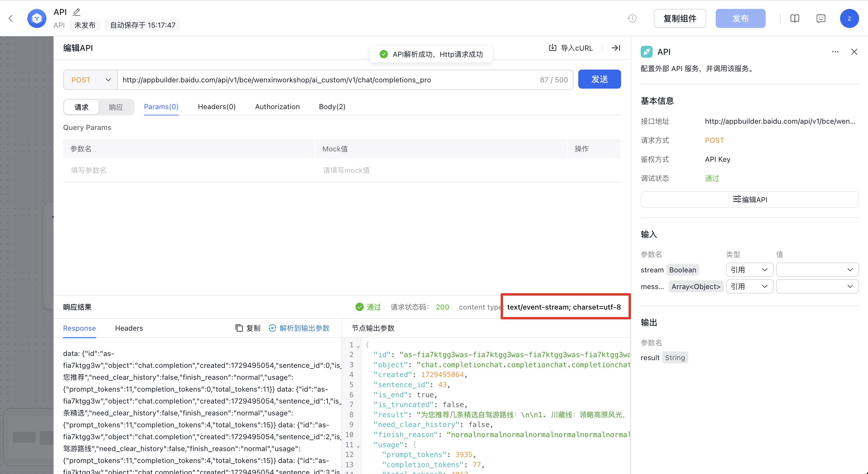
Task: Click the 调试状态 通过 value
Action: (x=712, y=178)
